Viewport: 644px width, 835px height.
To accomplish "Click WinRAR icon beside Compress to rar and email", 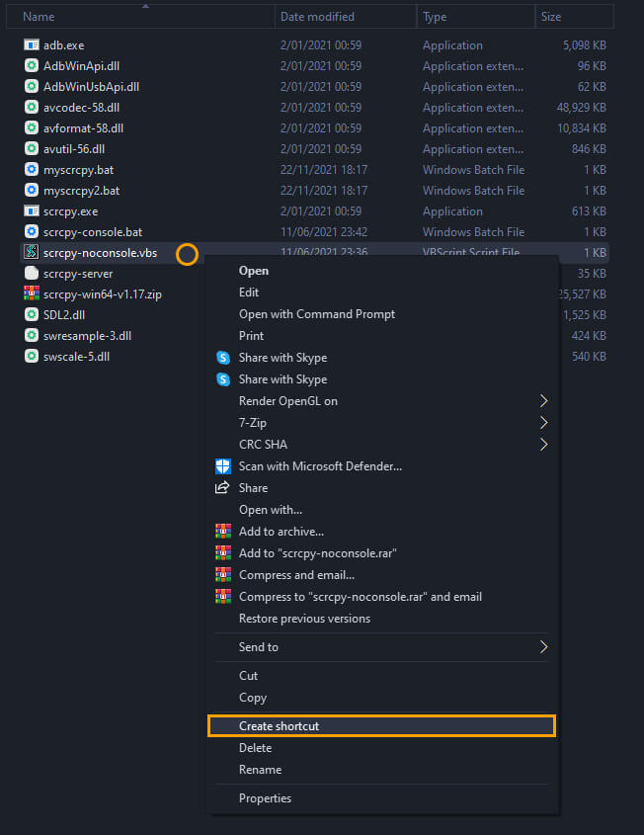I will click(x=223, y=597).
